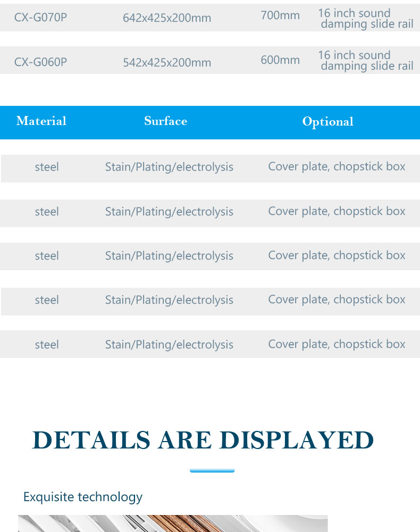This screenshot has height=532, width=420.
Task: Select the 642x425x200mm dimension text
Action: pyautogui.click(x=167, y=18)
